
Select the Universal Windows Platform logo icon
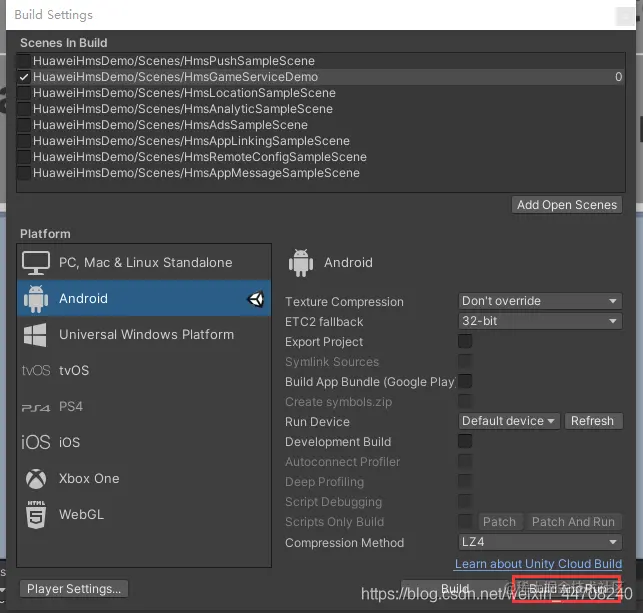(35, 335)
